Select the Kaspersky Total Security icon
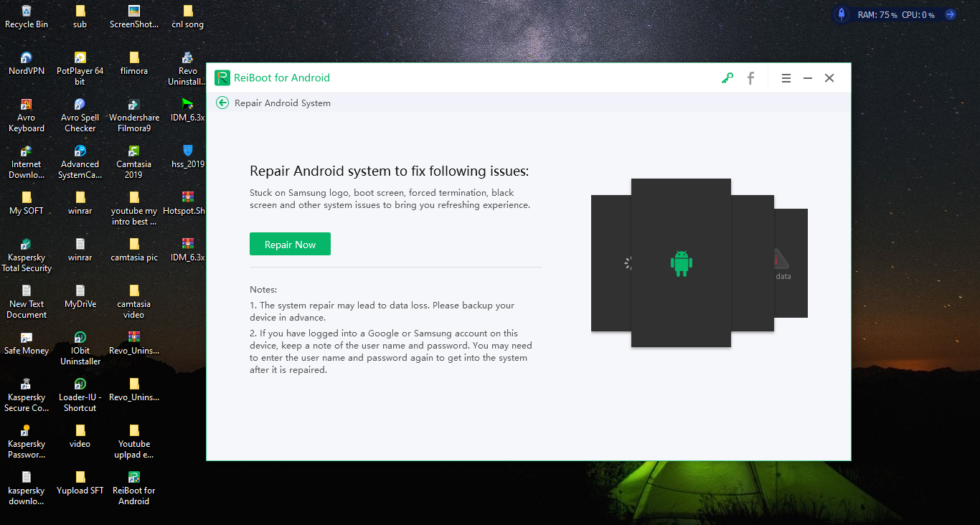This screenshot has height=525, width=980. point(27,255)
